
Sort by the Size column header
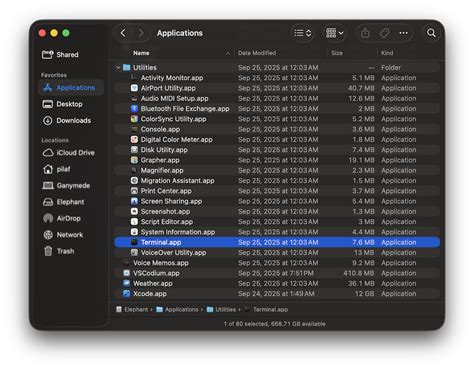point(337,53)
